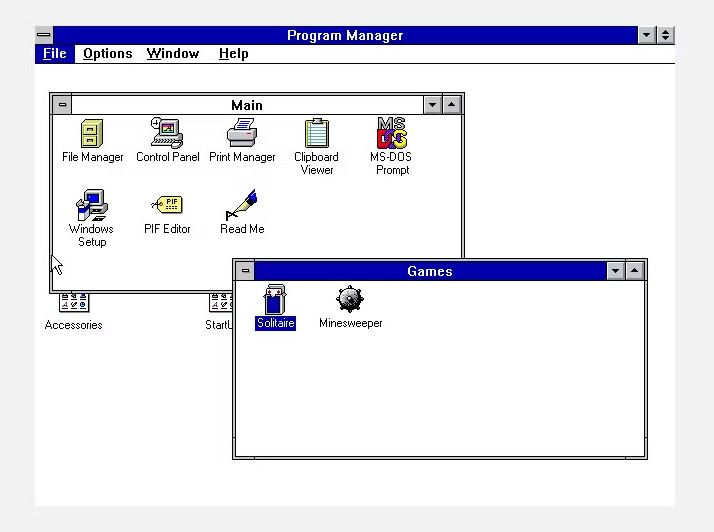Screen dimensions: 714x532
Task: Click the partially hidden StartUp group icon
Action: (220, 302)
